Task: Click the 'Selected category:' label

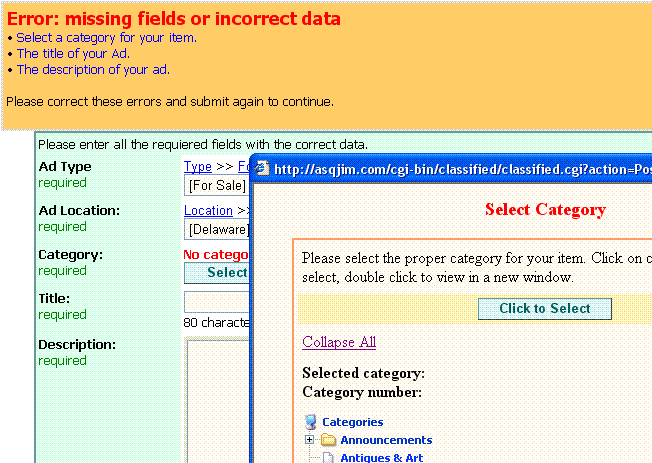Action: 363,374
